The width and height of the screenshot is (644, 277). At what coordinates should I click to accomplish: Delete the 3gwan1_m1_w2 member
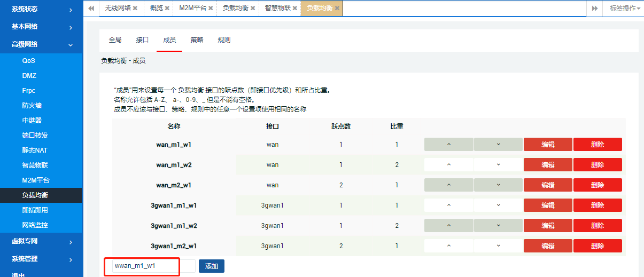coord(598,226)
